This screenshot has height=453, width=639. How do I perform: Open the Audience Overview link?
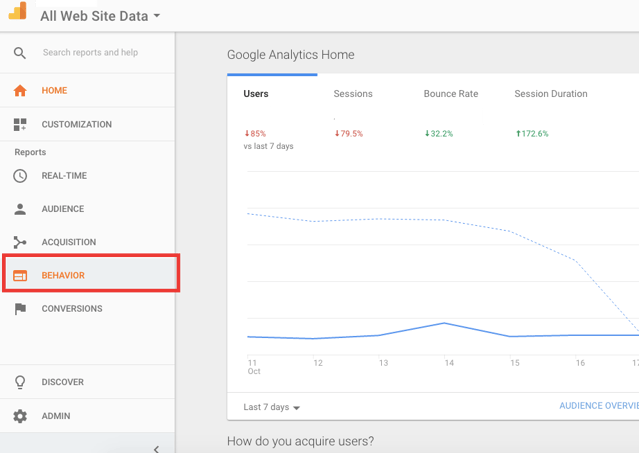point(599,406)
